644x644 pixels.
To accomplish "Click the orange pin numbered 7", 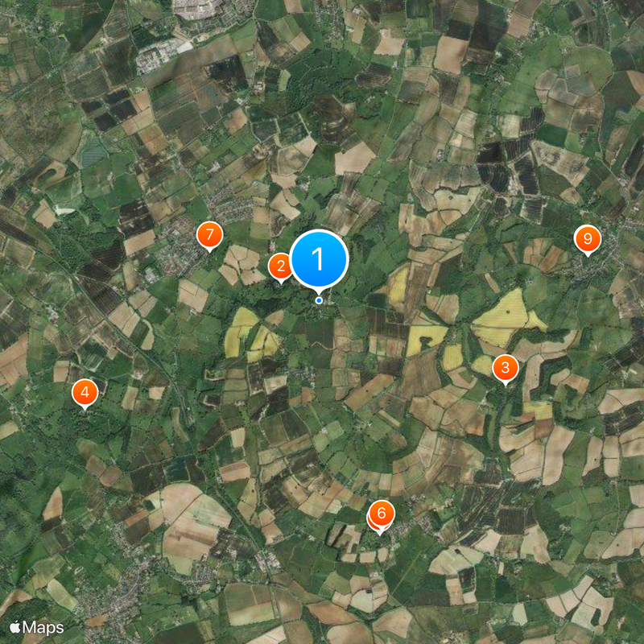I will coord(210,235).
